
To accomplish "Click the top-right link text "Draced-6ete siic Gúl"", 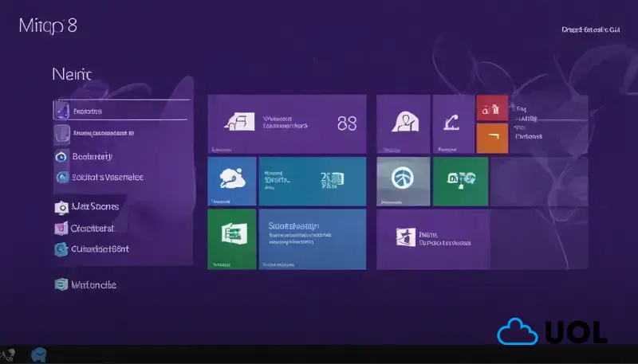I will (591, 29).
